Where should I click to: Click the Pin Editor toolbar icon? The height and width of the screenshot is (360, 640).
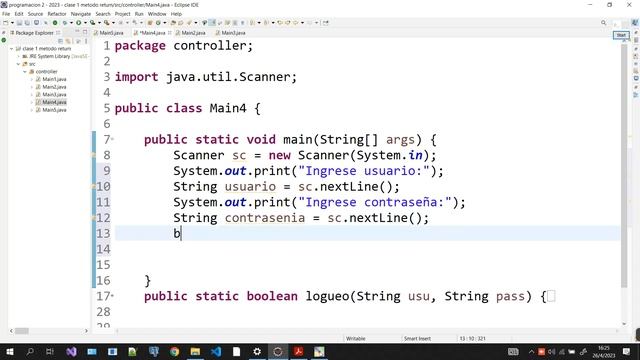click(325, 23)
